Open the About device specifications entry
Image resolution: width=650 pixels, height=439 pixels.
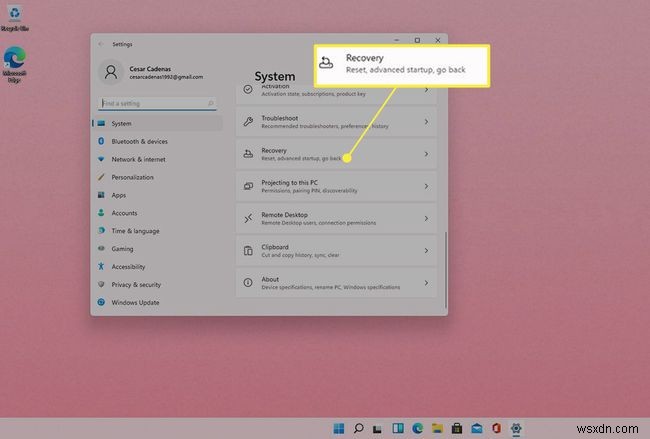(x=336, y=283)
